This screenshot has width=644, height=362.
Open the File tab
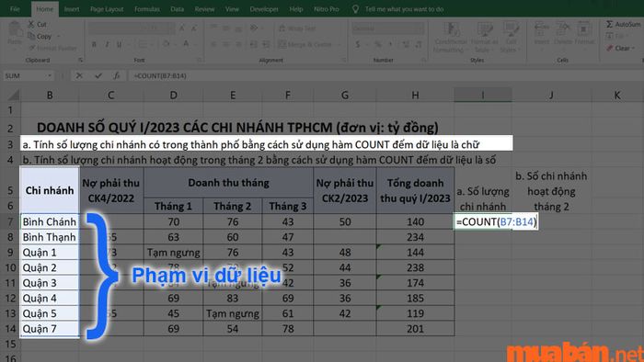tap(15, 8)
